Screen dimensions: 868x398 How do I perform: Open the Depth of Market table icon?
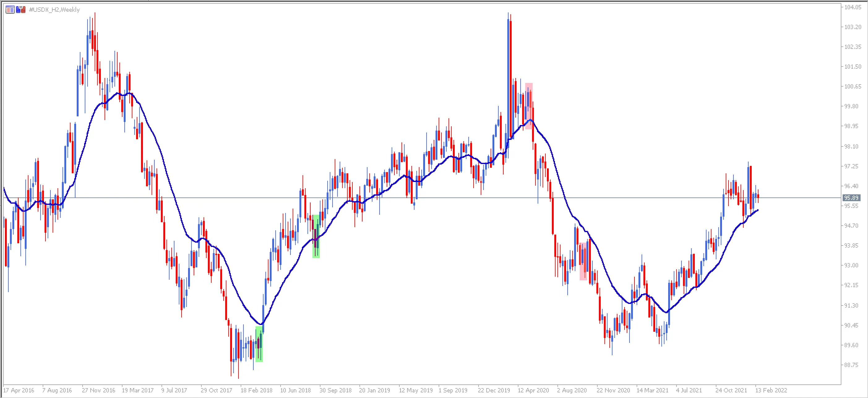tap(10, 10)
